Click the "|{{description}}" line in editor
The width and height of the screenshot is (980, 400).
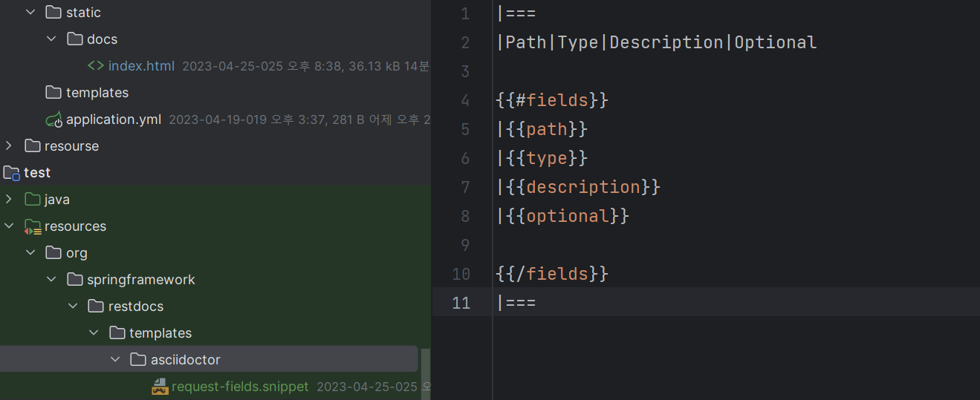click(x=578, y=187)
